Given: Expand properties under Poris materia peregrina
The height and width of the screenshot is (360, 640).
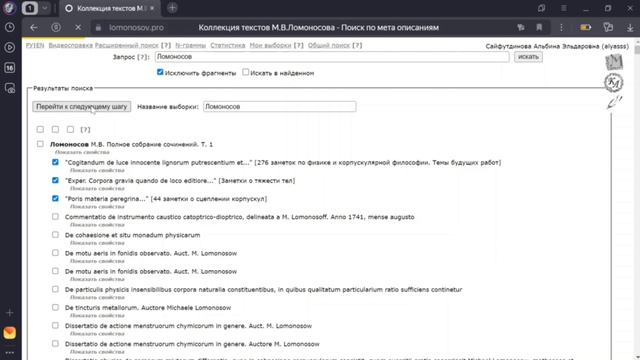Looking at the screenshot, I should pos(97,207).
